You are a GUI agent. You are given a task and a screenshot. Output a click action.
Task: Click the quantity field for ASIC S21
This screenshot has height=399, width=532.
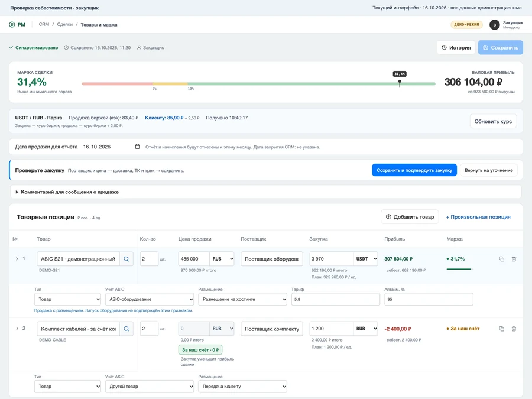coord(149,259)
